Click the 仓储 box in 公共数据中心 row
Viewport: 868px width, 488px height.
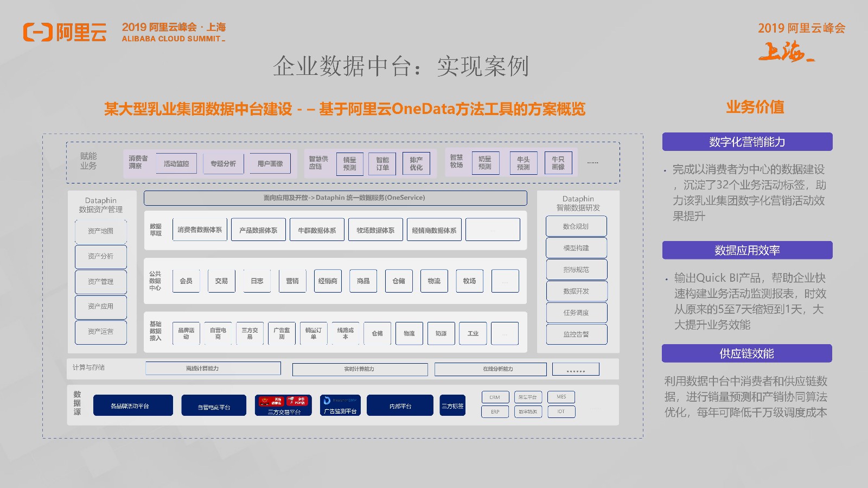coord(399,281)
